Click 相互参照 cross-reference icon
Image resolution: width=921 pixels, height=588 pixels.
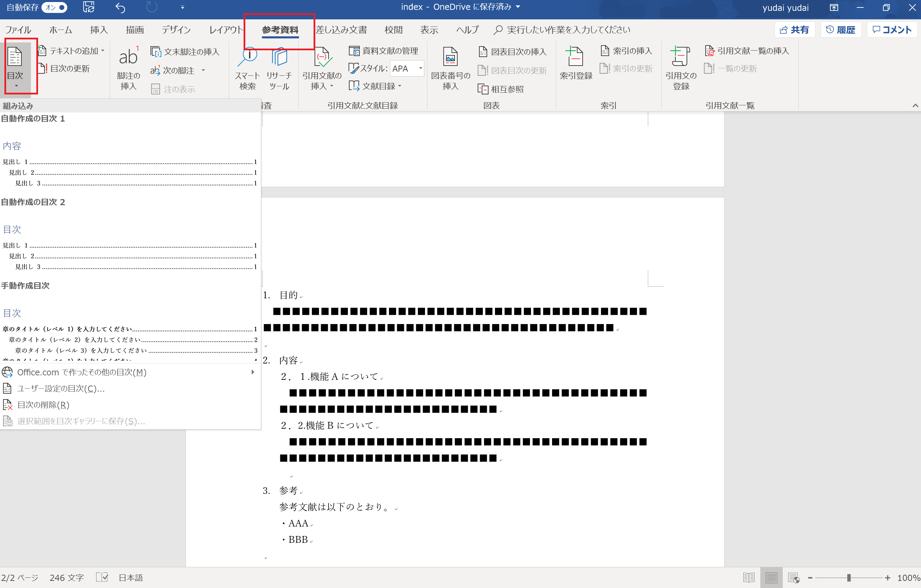483,89
